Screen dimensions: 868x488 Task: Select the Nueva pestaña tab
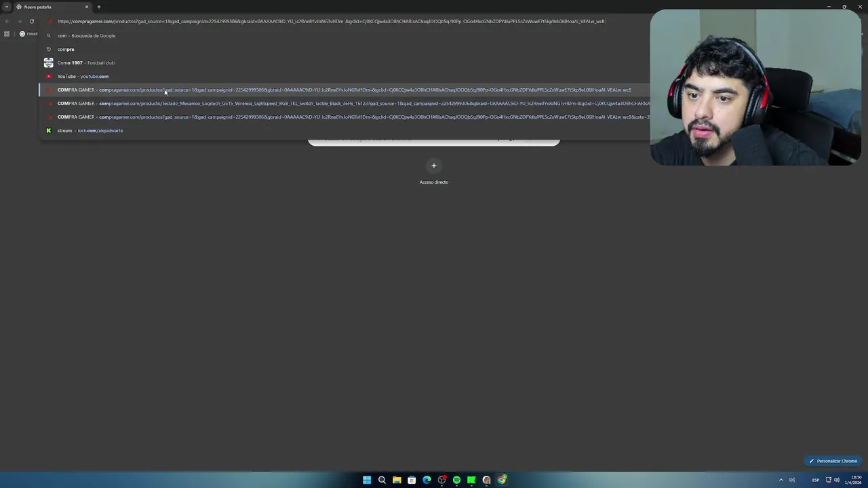click(53, 7)
